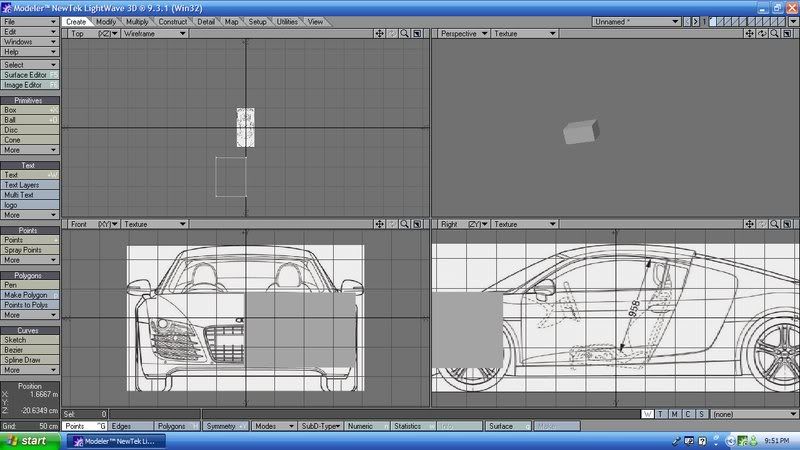Image resolution: width=800 pixels, height=450 pixels.
Task: Enable the W vertex map mode button
Action: pos(648,413)
